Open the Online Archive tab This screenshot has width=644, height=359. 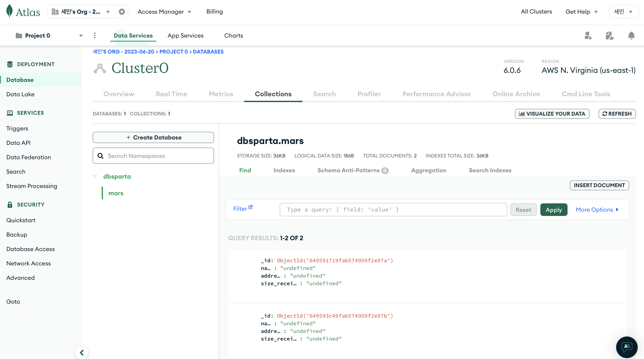516,94
